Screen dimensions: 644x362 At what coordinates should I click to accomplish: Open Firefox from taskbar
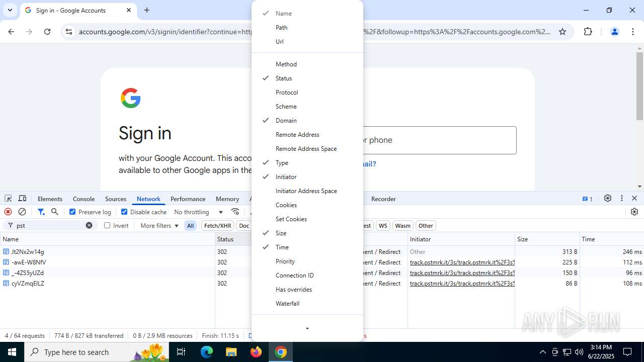tap(256, 352)
